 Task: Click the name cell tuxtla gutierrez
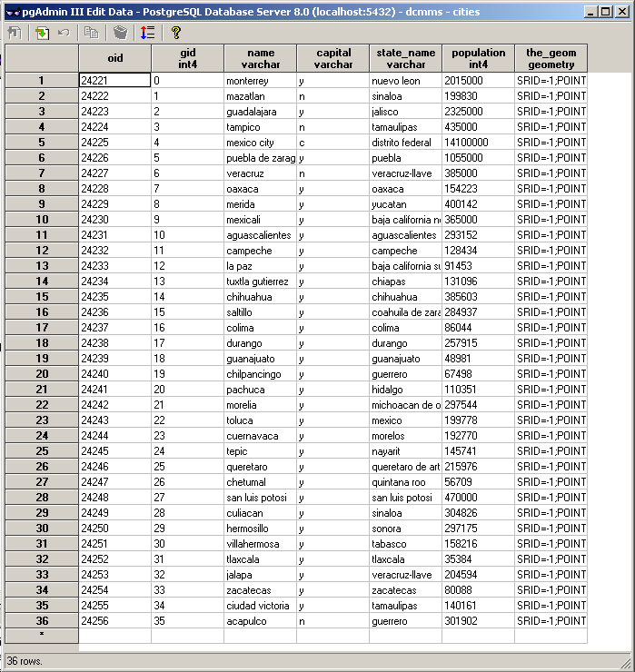point(260,282)
